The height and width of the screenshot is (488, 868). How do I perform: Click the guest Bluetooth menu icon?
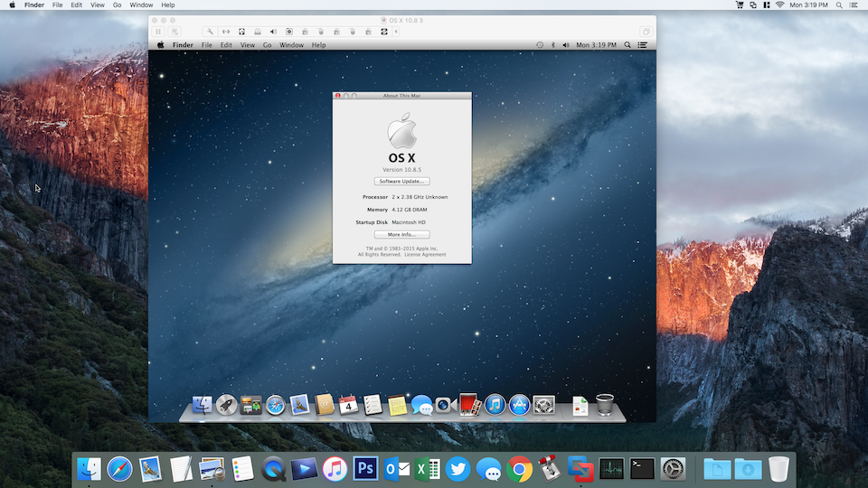[x=553, y=45]
